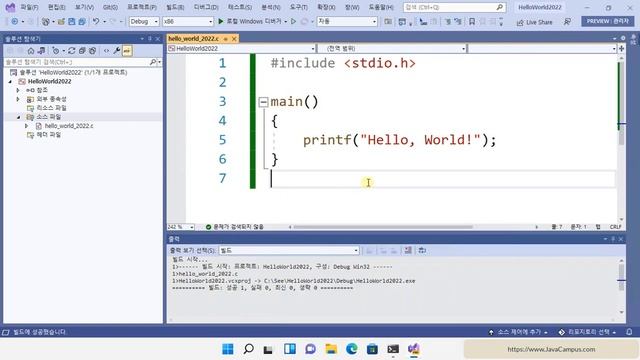Open the Tools menu
Screen dimensions: 640x360
pyautogui.click(x=299, y=7)
